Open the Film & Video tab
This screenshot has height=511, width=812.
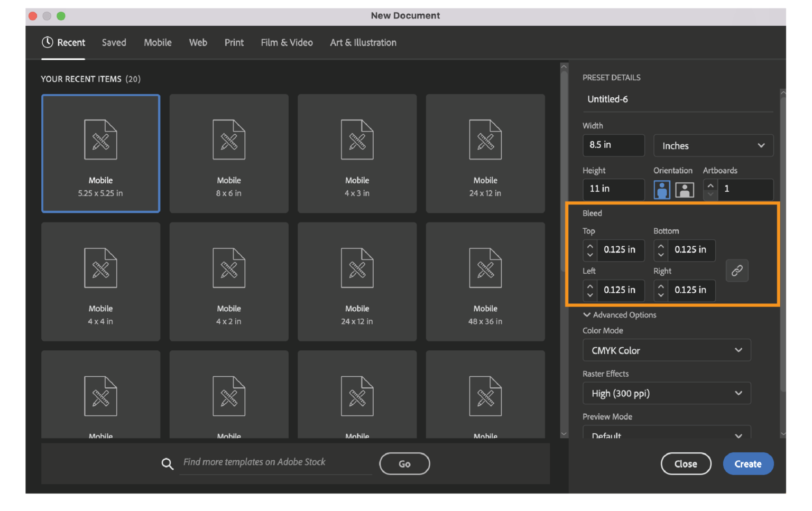[x=286, y=42]
